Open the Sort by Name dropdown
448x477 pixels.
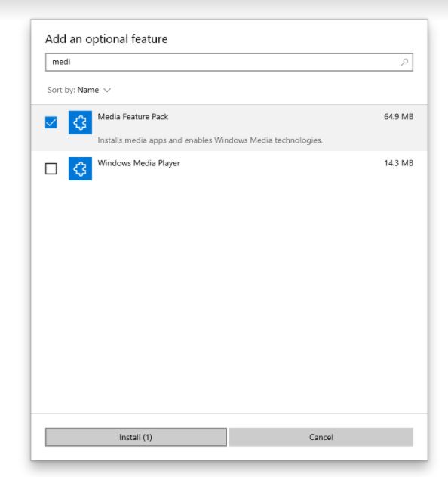click(x=79, y=90)
